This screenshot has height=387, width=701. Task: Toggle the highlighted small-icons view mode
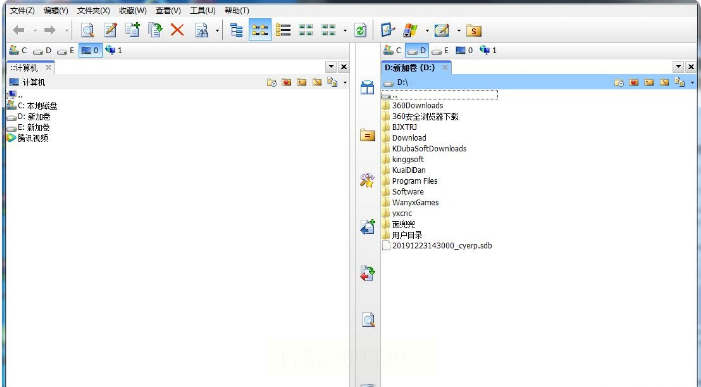point(260,30)
